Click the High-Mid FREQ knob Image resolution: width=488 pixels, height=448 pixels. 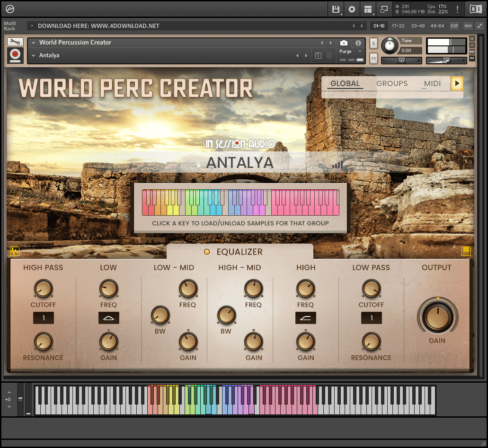click(x=254, y=289)
